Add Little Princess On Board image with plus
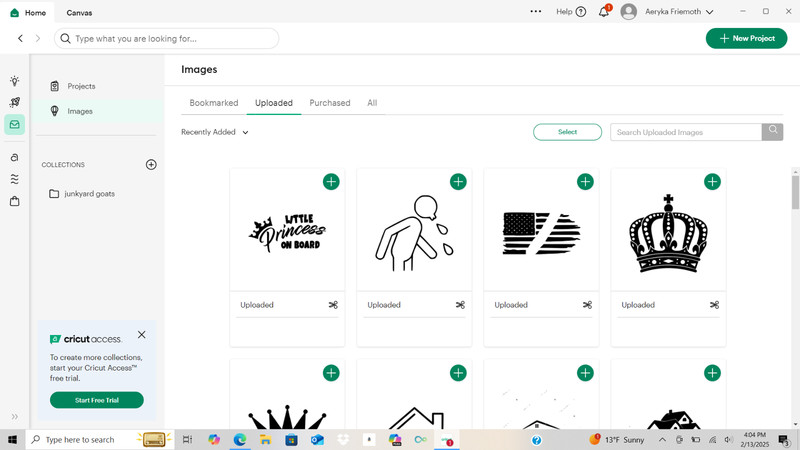Viewport: 800px width, 450px height. point(331,182)
